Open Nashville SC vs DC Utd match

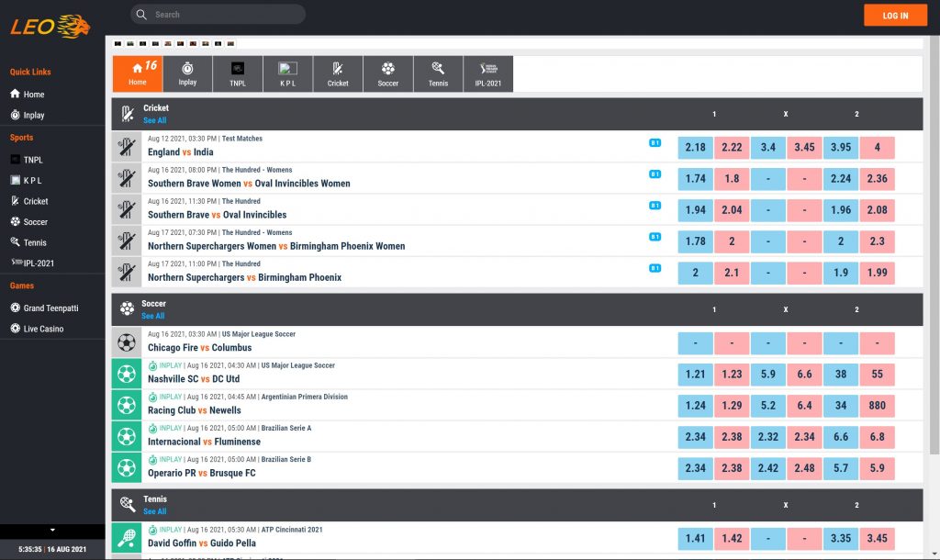point(194,379)
